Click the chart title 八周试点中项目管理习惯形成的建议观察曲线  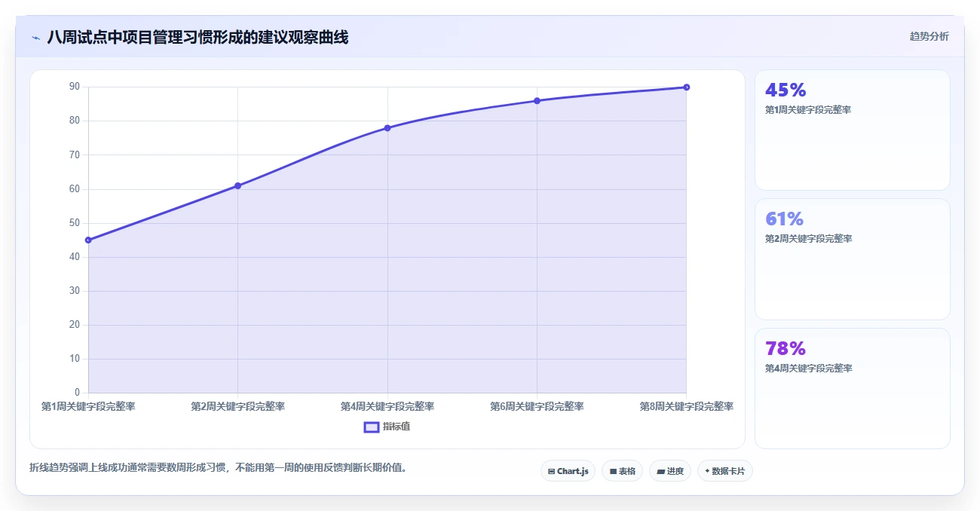click(198, 37)
